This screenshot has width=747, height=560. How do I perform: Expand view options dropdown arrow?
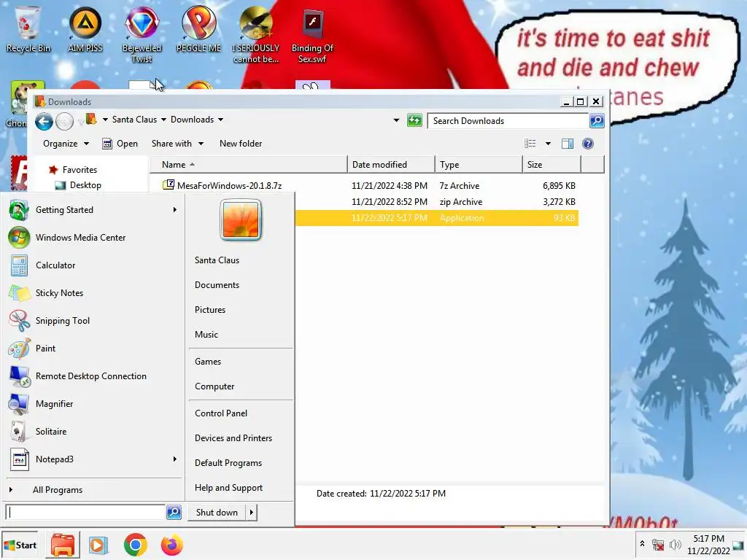coord(548,144)
